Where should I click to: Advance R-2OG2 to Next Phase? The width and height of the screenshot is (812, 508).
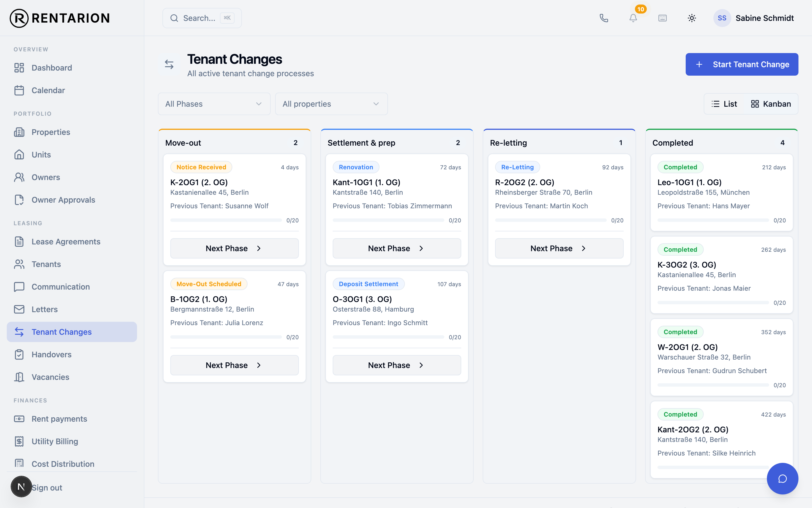point(559,248)
